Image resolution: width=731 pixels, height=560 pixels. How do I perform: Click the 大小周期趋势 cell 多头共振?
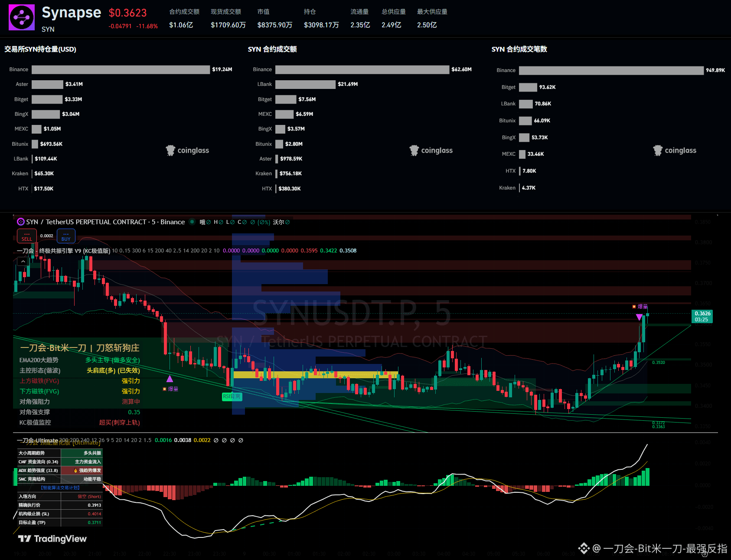[82, 453]
